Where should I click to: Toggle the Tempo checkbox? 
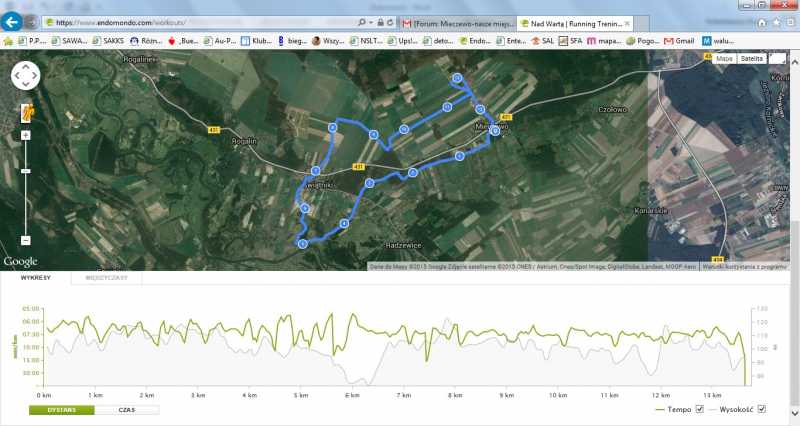tap(700, 409)
